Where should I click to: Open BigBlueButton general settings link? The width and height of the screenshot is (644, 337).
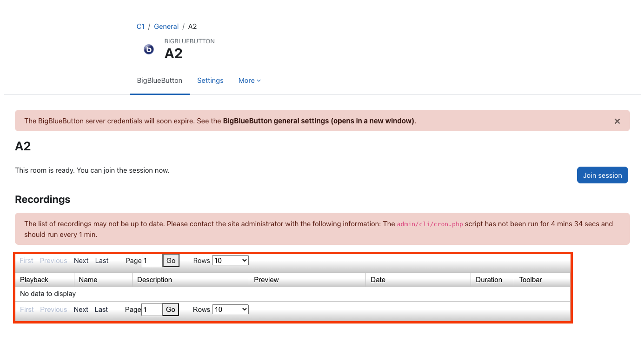click(319, 121)
